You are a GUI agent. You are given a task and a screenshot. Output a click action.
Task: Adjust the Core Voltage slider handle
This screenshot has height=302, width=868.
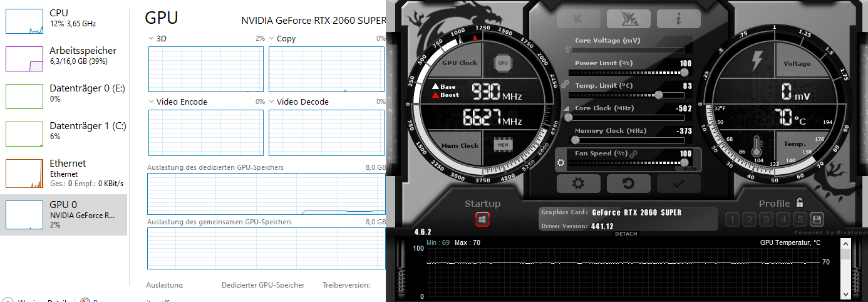pos(568,49)
